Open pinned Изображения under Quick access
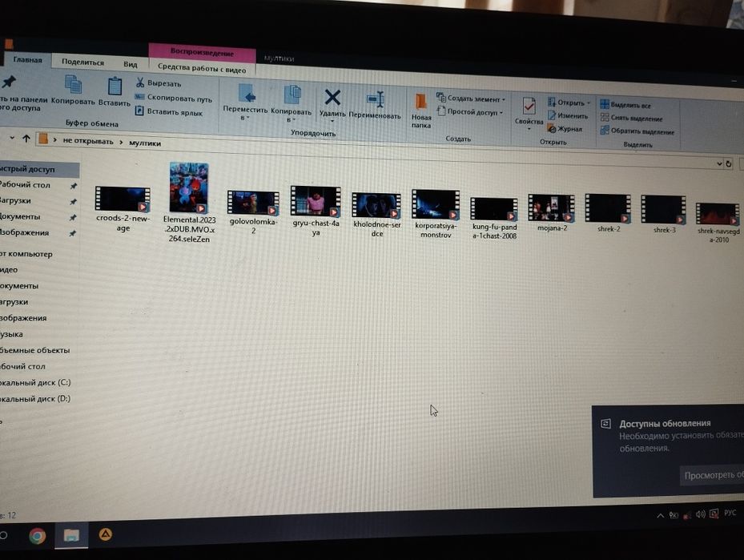 (25, 232)
